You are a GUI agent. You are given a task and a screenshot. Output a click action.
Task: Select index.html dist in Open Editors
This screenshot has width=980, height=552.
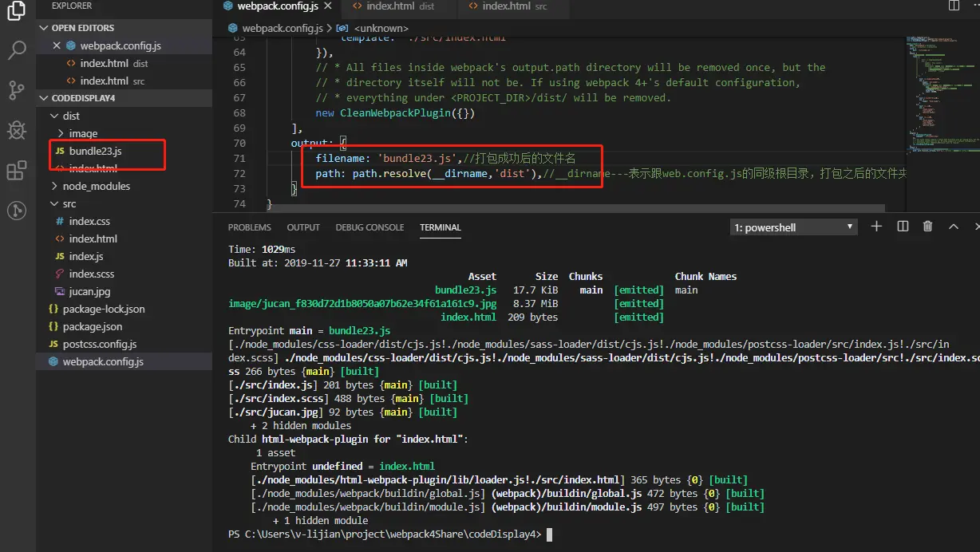click(x=124, y=63)
